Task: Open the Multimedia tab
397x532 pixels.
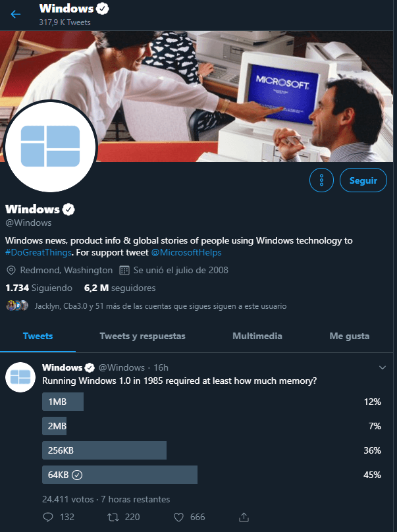Action: 257,336
